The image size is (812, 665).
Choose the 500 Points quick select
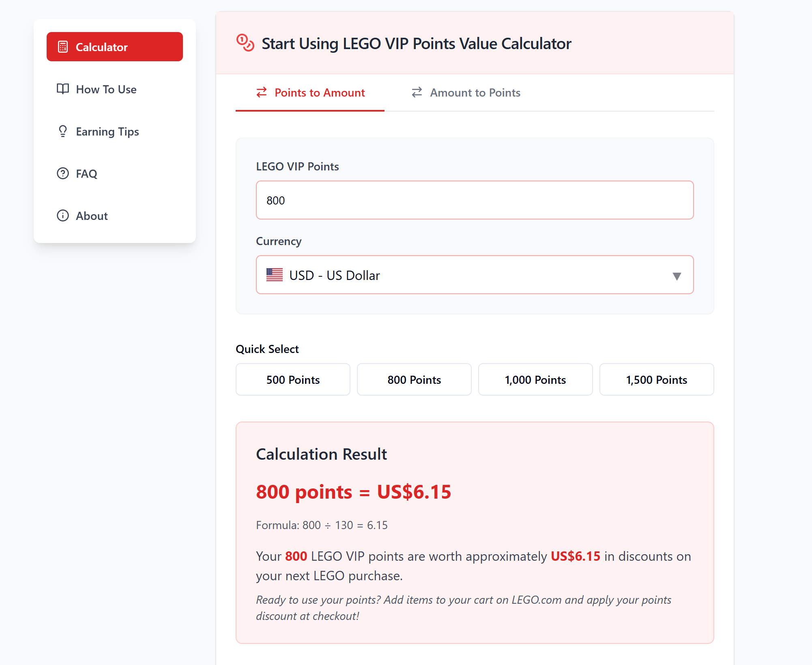(x=293, y=379)
